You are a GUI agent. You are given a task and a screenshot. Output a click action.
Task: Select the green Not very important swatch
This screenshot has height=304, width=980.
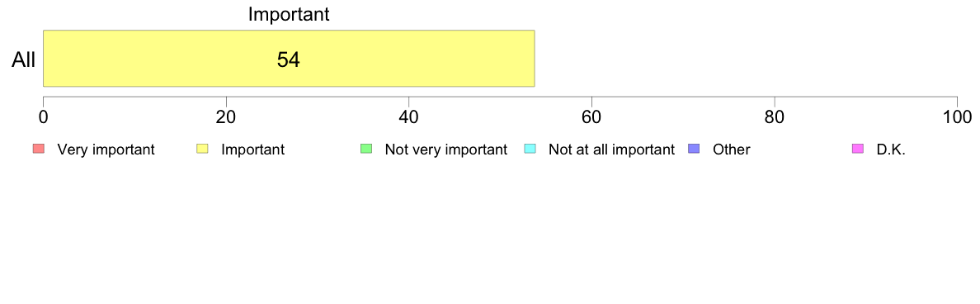366,149
